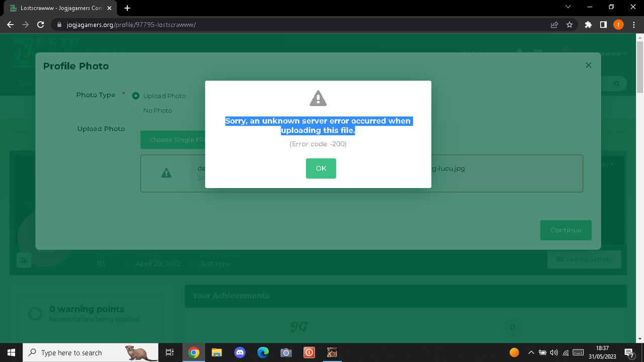Open the Windows notification center

(x=629, y=352)
